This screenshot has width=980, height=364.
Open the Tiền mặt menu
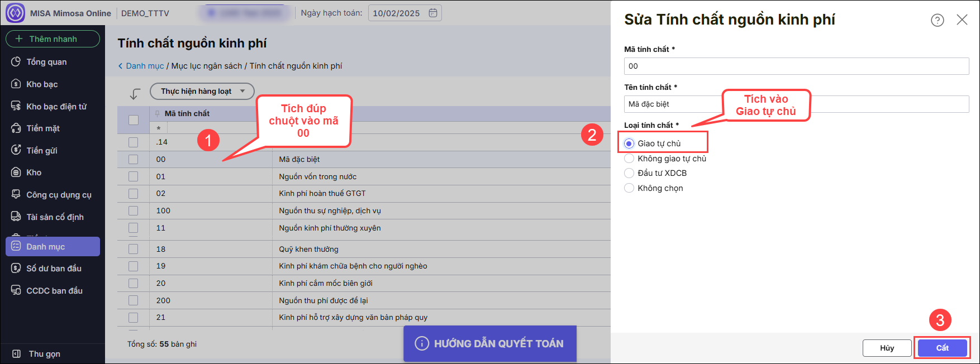[x=53, y=128]
